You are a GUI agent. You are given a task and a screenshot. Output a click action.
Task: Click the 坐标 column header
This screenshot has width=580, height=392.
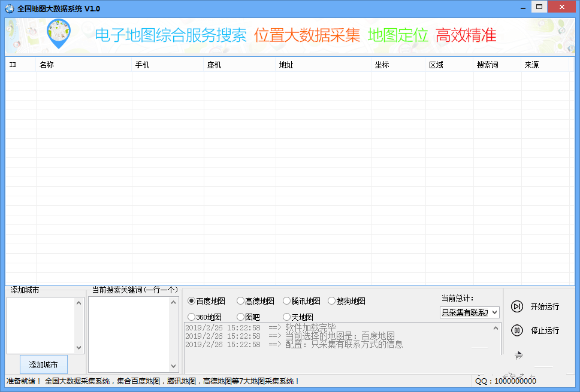(398, 65)
